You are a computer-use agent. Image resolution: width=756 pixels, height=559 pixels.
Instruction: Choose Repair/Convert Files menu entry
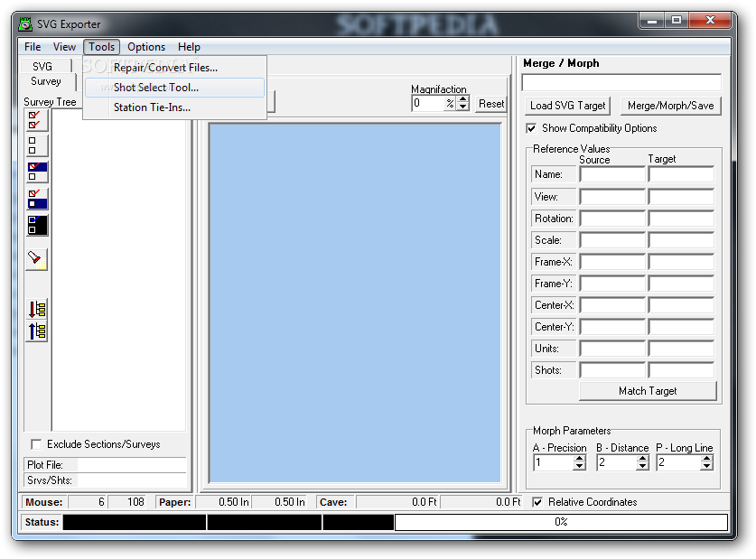pos(174,68)
